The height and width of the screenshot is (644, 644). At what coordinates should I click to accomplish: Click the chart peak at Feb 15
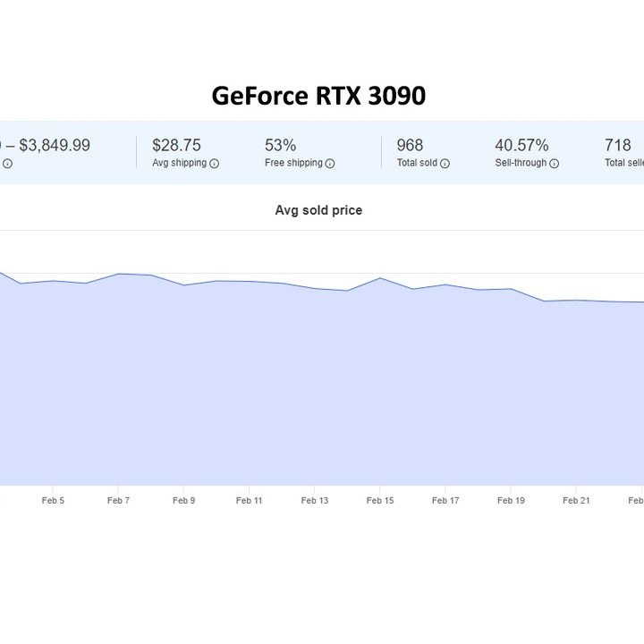pos(380,278)
